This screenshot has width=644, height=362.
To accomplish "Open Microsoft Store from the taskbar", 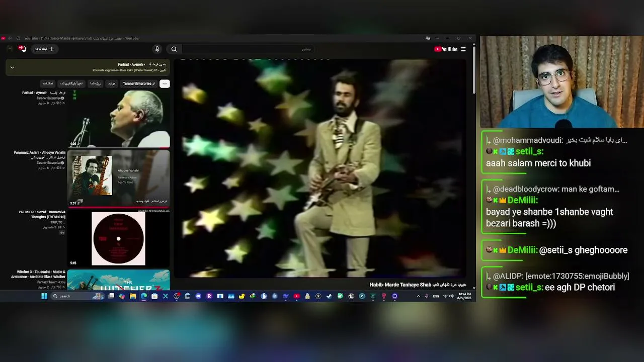I will (154, 296).
